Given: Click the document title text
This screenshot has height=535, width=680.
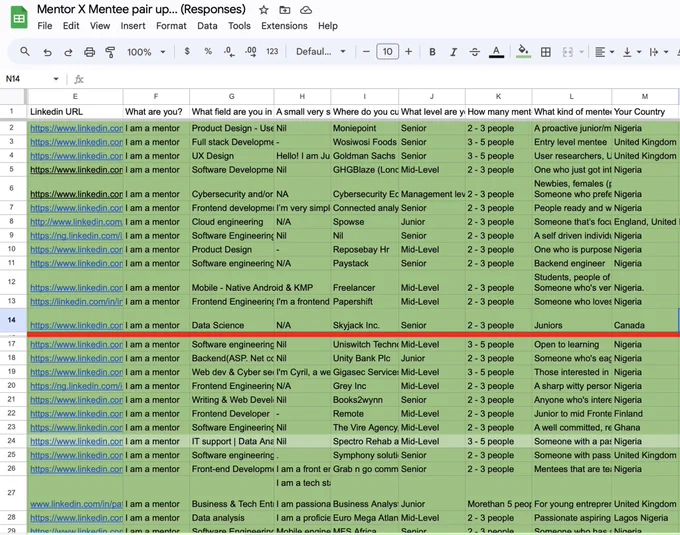Looking at the screenshot, I should tap(141, 9).
